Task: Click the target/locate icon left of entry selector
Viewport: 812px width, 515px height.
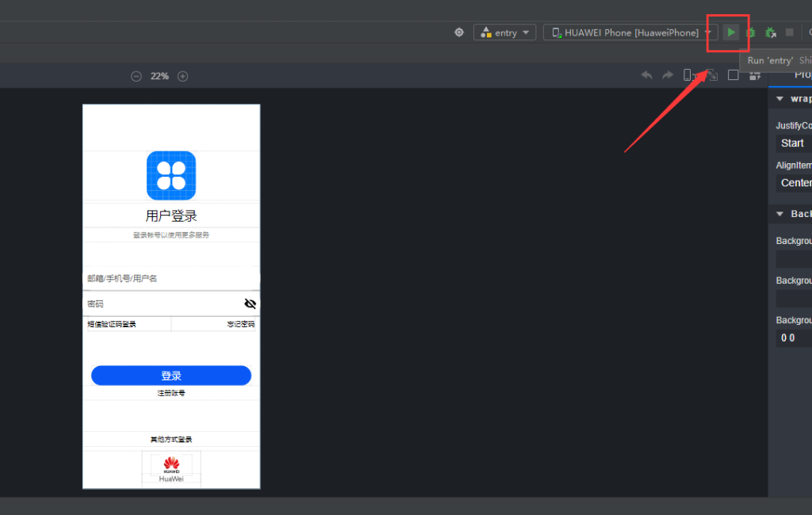Action: (458, 32)
